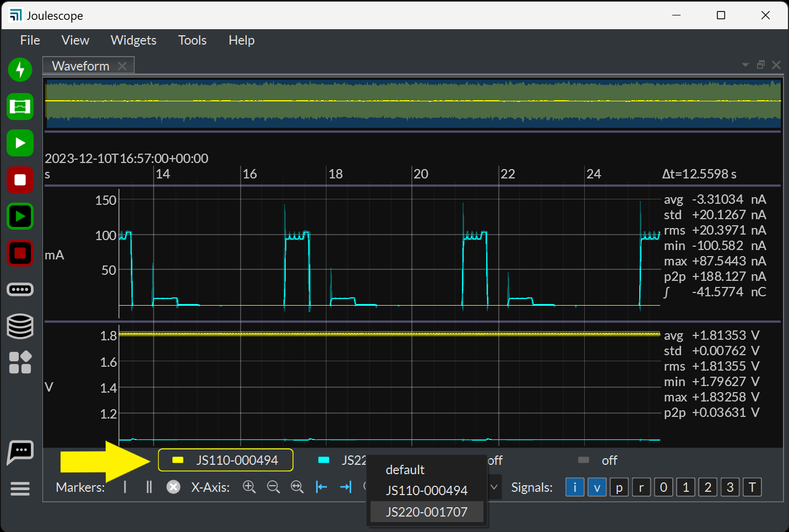Click the Δt=12.5598 s time span text
Image resolution: width=789 pixels, height=532 pixels.
pyautogui.click(x=699, y=174)
